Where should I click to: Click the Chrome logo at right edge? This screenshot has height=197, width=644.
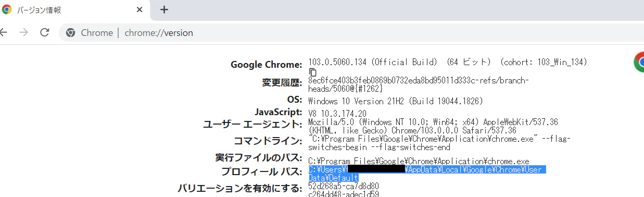639,61
